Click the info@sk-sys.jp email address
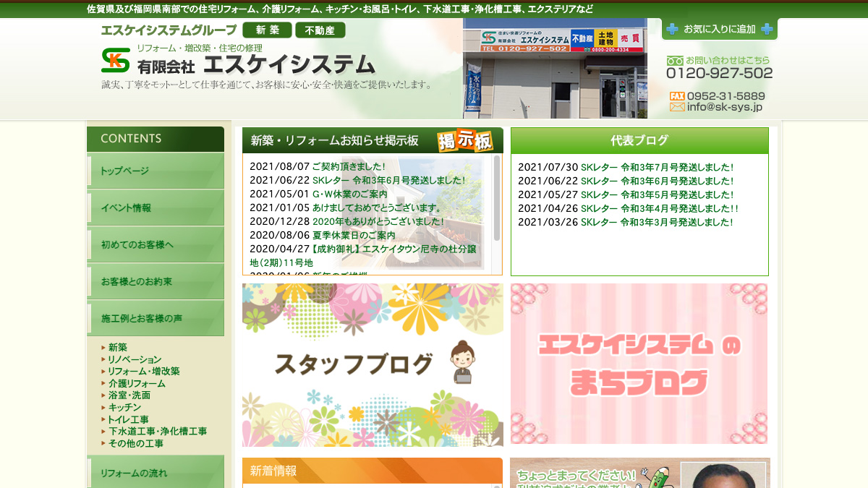 (725, 107)
